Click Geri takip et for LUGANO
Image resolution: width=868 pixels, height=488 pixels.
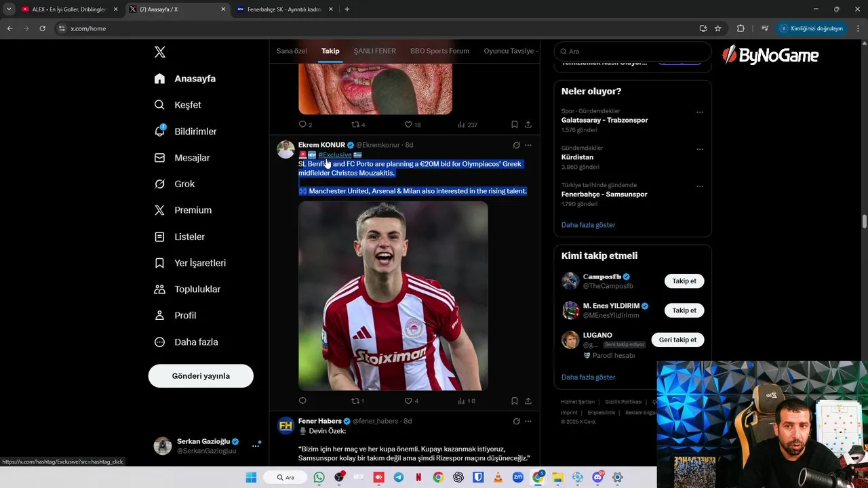(x=678, y=340)
